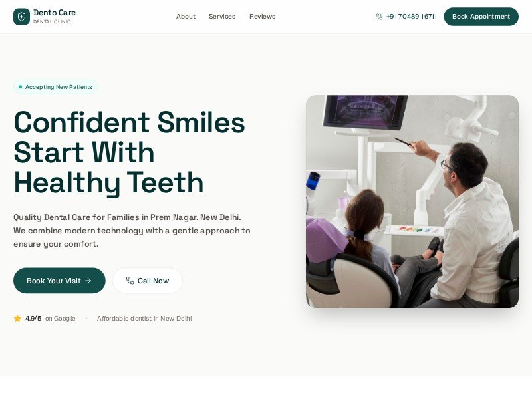Click the Affordable dentist in New Delhi text
The image size is (532, 399).
pos(144,319)
